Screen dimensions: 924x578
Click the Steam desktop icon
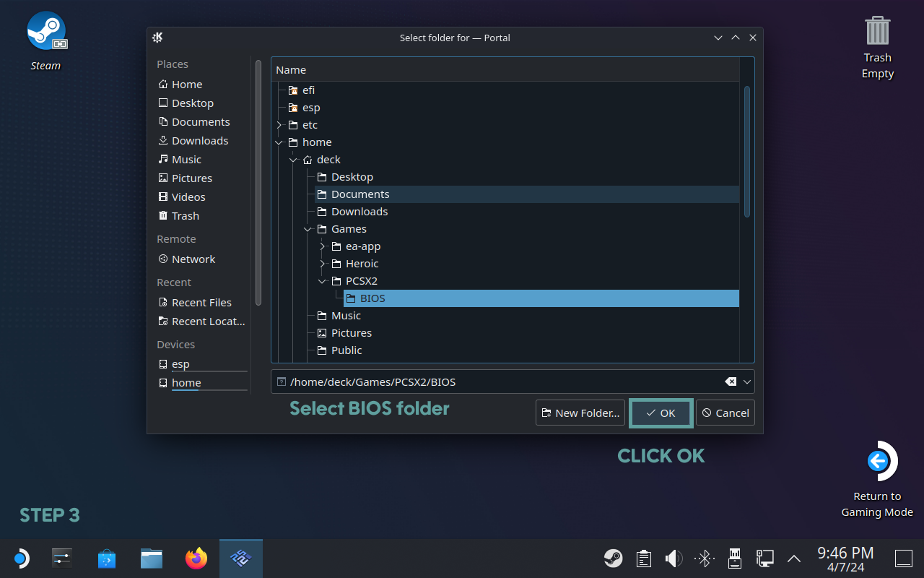46,33
